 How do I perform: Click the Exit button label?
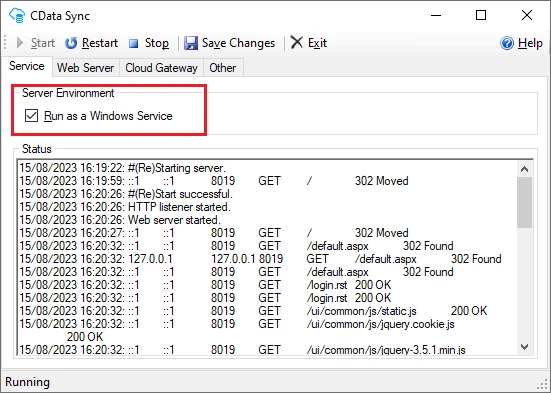[317, 43]
